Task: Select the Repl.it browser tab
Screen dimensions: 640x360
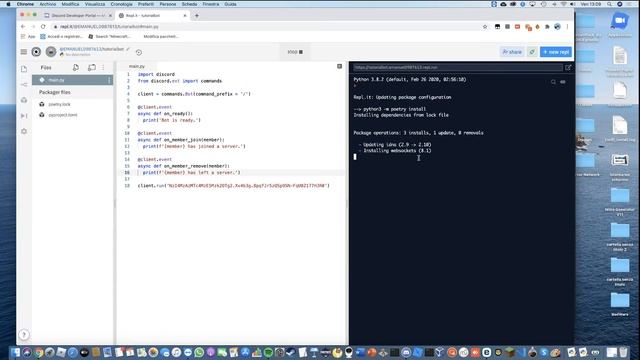Action: pyautogui.click(x=152, y=16)
